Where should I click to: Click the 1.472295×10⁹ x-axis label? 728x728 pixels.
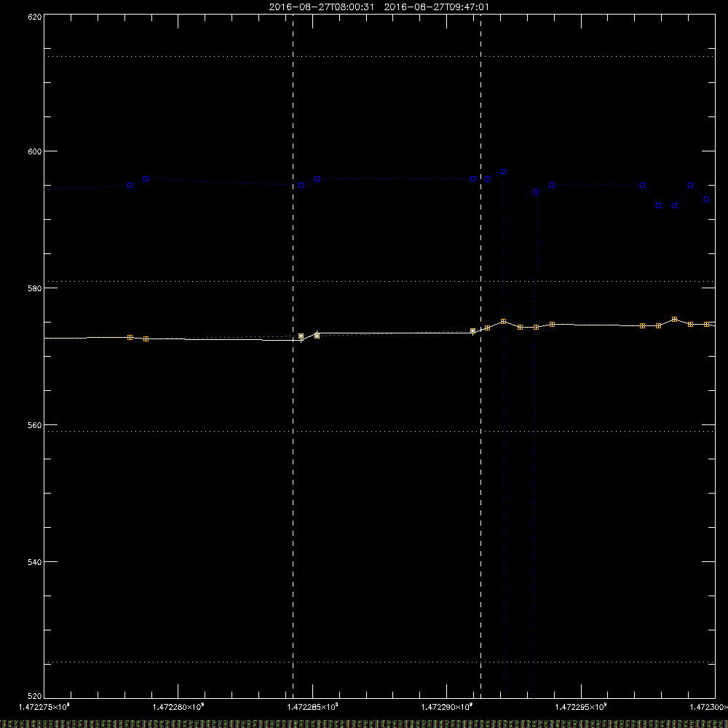pos(581,707)
